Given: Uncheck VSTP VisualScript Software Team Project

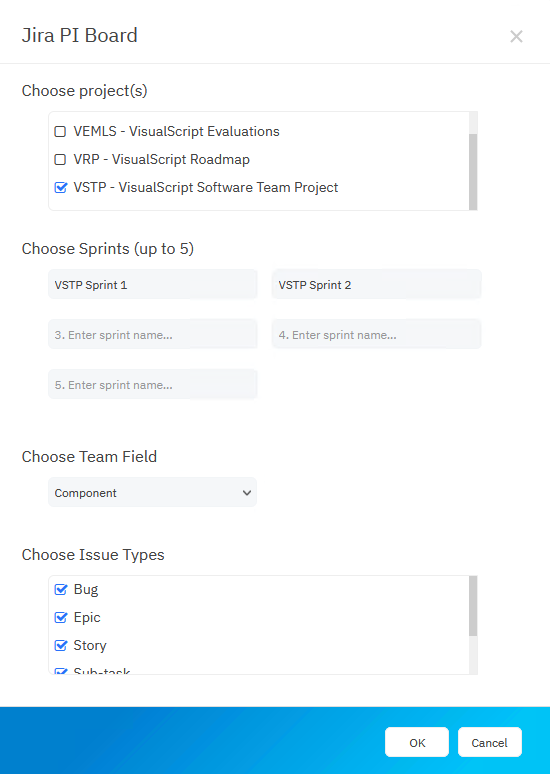Looking at the screenshot, I should (x=60, y=188).
